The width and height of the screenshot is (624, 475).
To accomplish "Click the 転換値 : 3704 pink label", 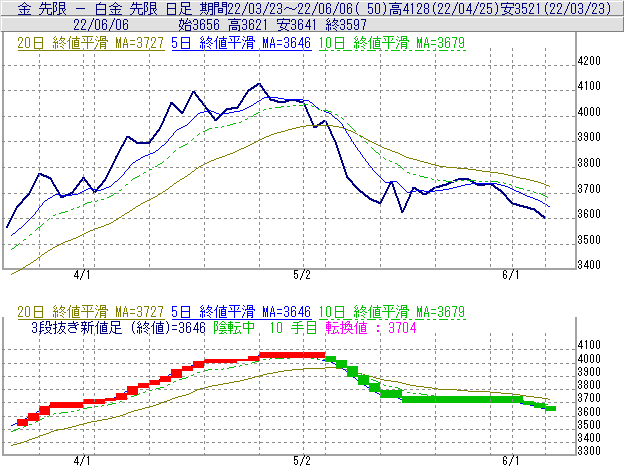I will click(371, 328).
